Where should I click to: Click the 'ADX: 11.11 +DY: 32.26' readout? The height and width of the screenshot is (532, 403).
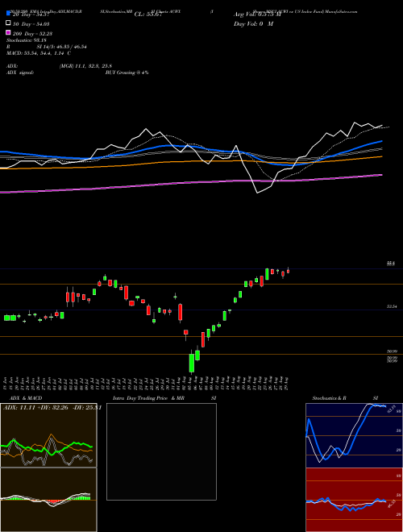(36, 408)
